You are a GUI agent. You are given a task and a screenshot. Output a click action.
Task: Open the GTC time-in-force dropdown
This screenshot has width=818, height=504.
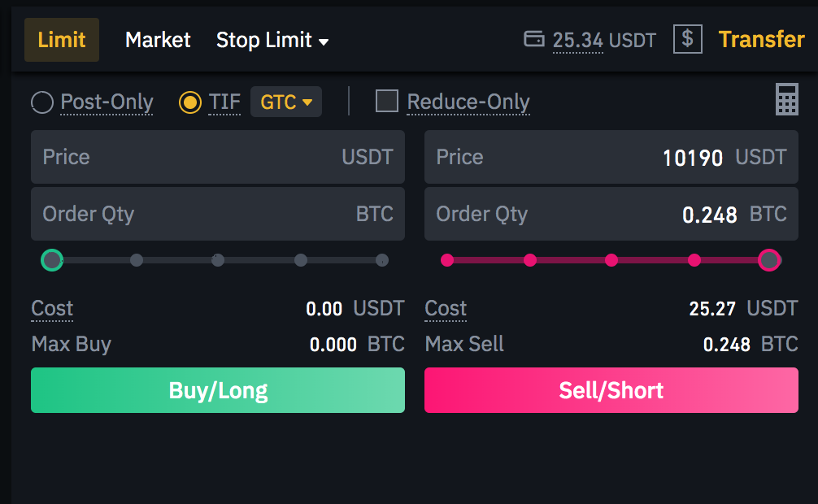click(285, 102)
